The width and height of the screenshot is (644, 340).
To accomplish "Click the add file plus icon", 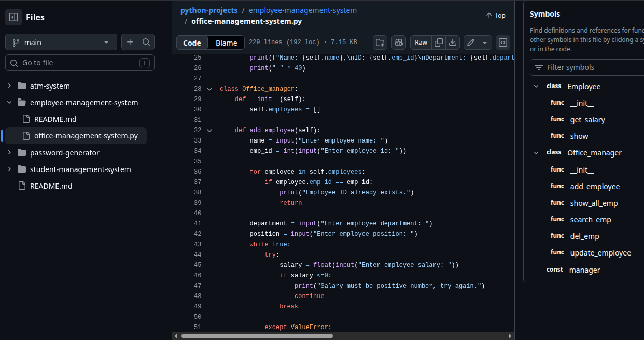I will coord(130,42).
